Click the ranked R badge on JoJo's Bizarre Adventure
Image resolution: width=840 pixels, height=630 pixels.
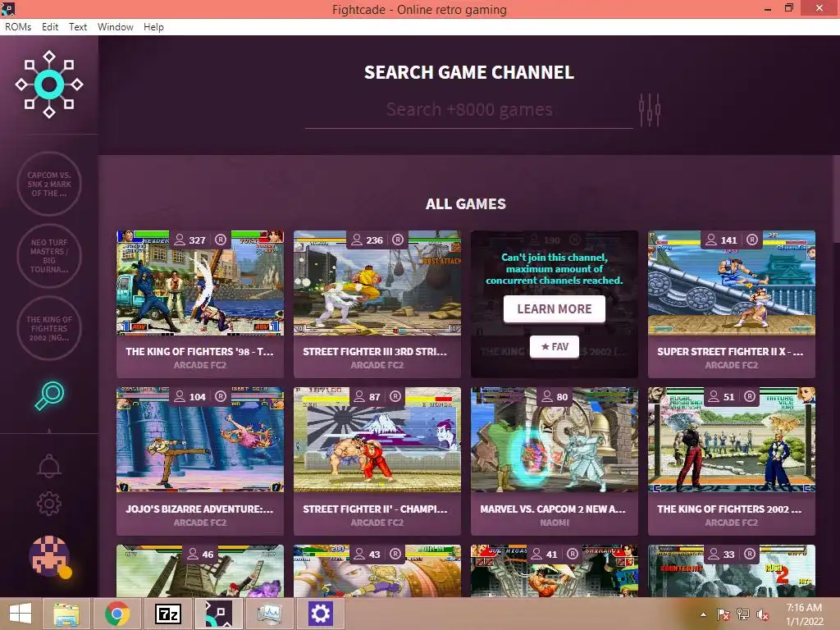[220, 396]
